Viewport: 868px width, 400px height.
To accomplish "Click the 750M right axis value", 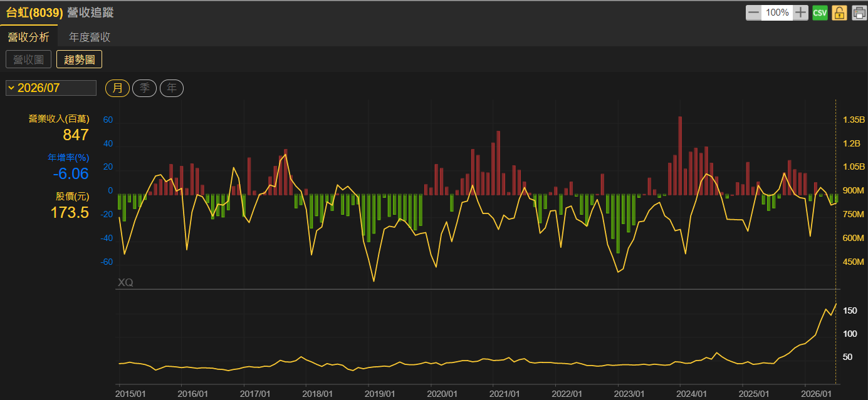I will pos(854,215).
